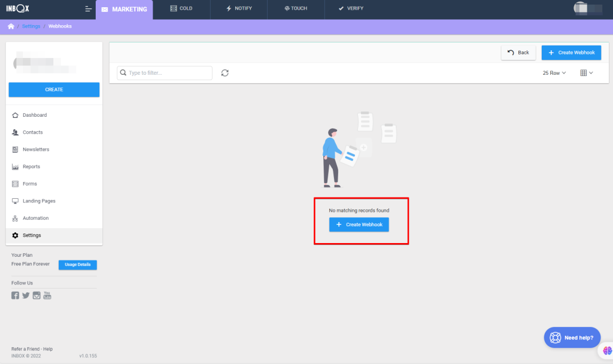Open the VERIFY tab

[351, 9]
